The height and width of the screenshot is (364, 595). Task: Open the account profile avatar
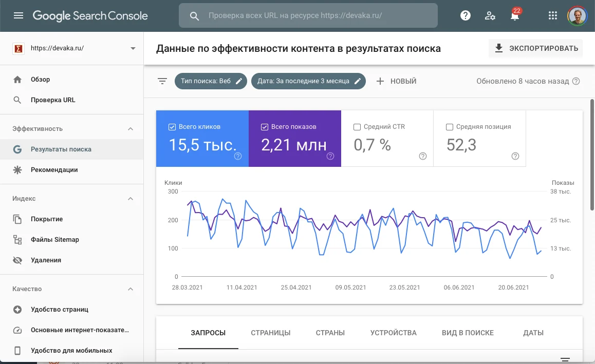[x=577, y=15]
